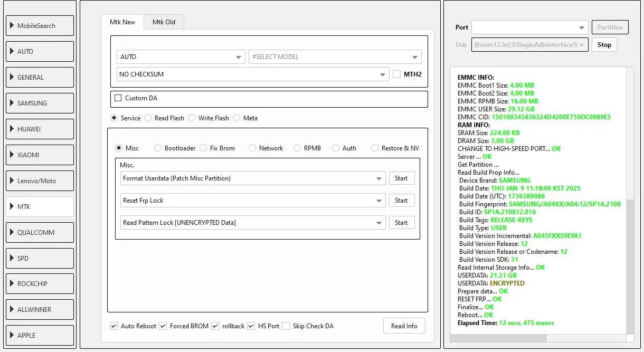Image resolution: width=644 pixels, height=352 pixels.
Task: Expand the APPLE sidebar section
Action: pos(40,336)
